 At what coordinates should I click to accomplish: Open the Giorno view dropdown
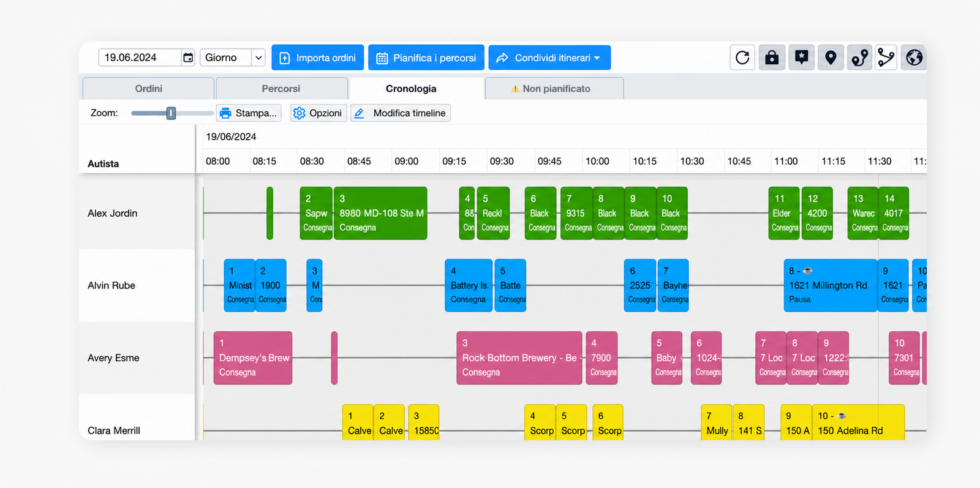click(232, 58)
